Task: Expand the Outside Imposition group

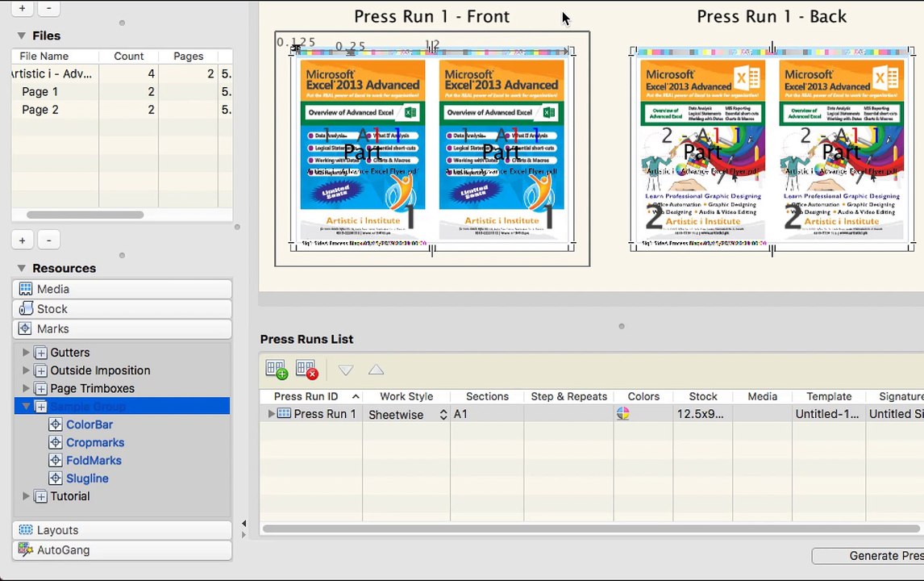Action: (26, 370)
